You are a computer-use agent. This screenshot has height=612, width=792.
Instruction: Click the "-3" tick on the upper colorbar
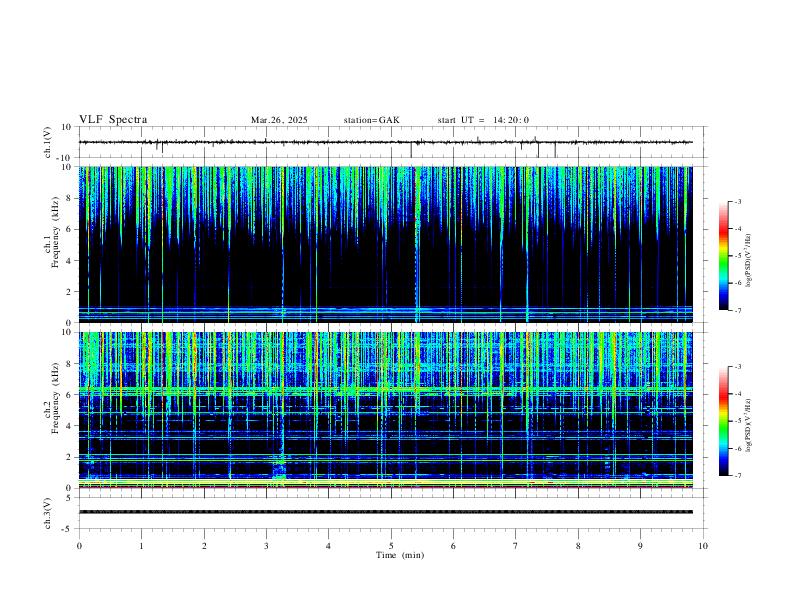pyautogui.click(x=737, y=201)
